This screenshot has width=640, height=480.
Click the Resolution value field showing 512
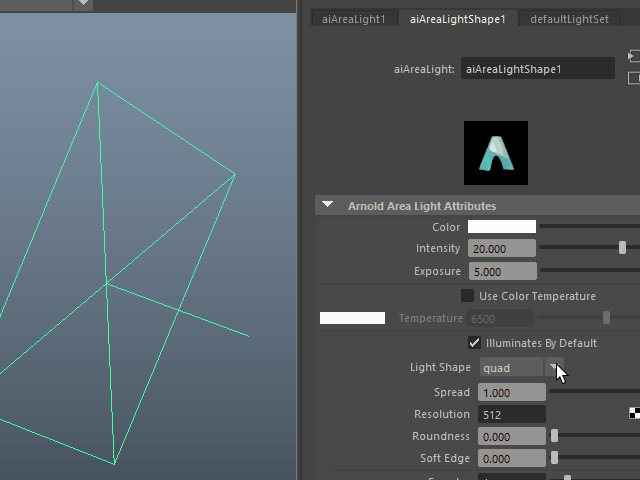(511, 414)
